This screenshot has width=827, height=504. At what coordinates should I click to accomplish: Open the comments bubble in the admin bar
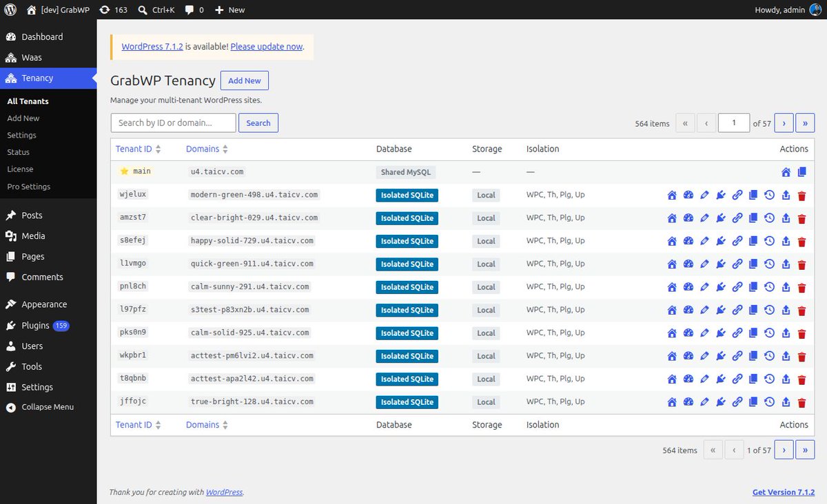[x=194, y=10]
